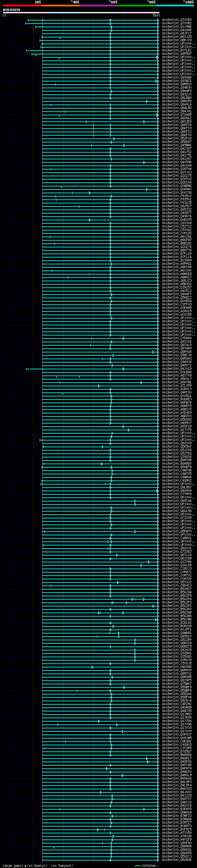
Task: Select hit label UniRef100_Q4UHQ9
Action: [177, 707]
